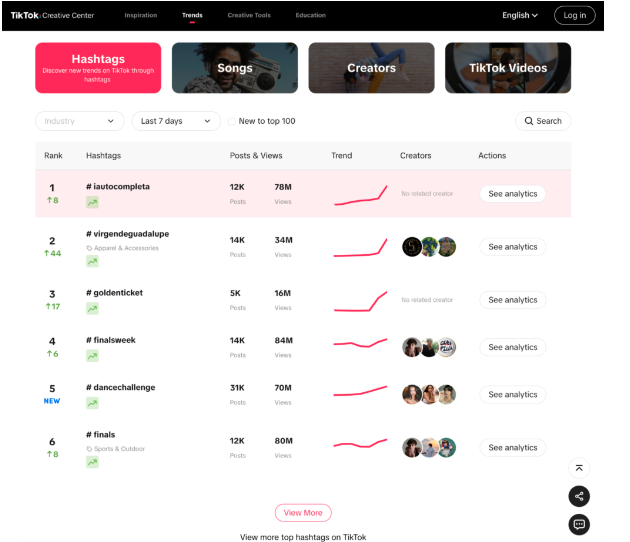This screenshot has width=630, height=542.
Task: Click the Apparel & Accessories tag
Action: (x=123, y=248)
